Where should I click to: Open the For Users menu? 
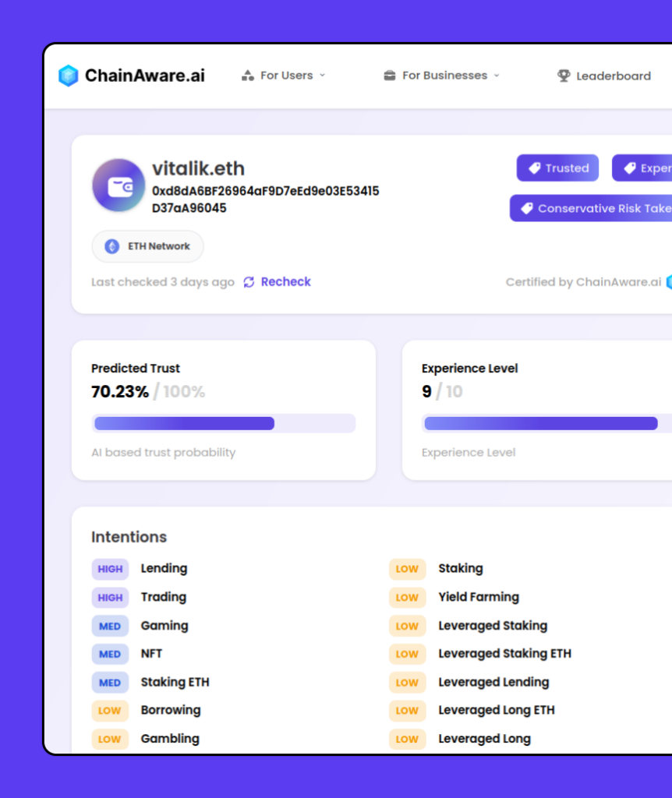coord(284,76)
